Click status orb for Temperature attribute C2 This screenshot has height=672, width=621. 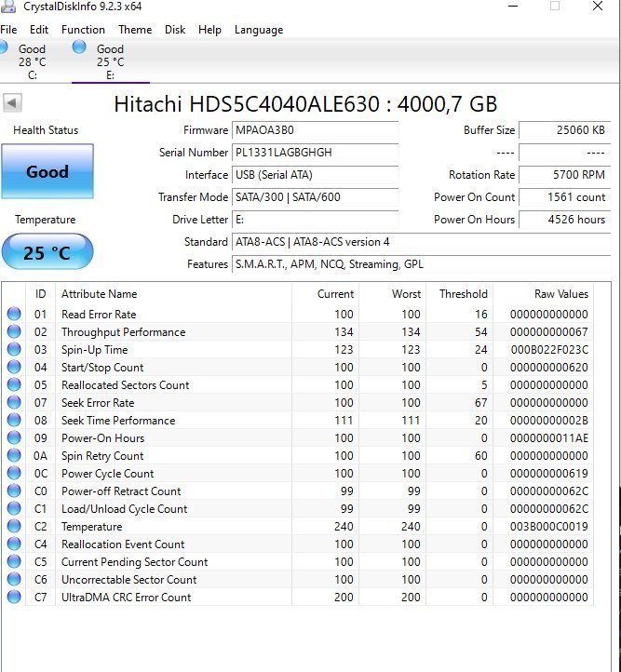tap(14, 526)
